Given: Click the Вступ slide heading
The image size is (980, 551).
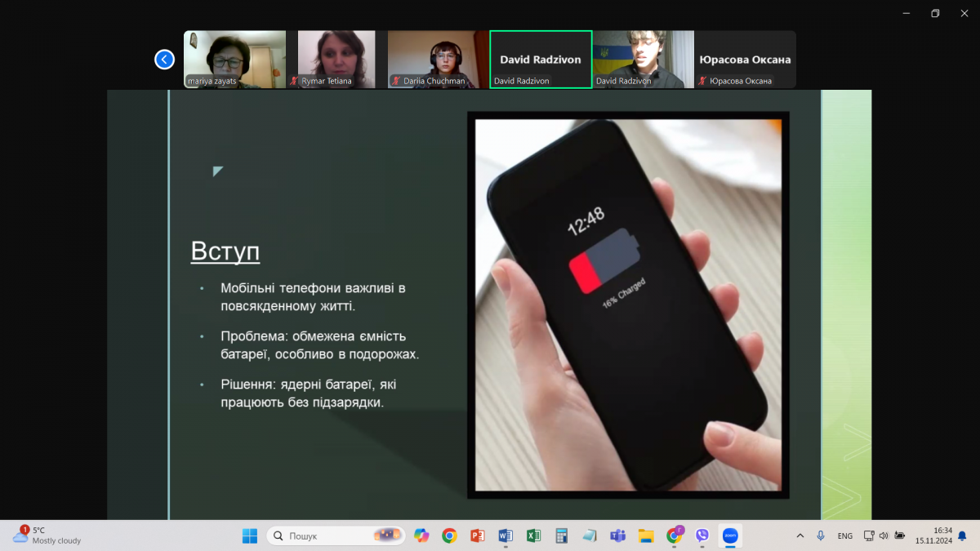Looking at the screenshot, I should coord(225,251).
